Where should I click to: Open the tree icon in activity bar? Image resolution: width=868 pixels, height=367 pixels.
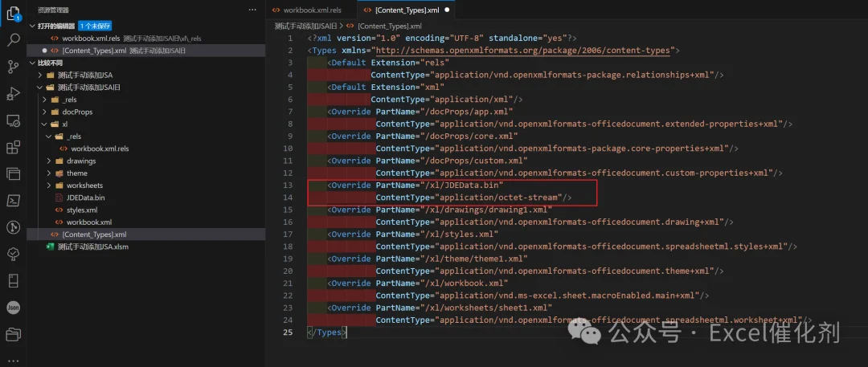click(x=14, y=254)
